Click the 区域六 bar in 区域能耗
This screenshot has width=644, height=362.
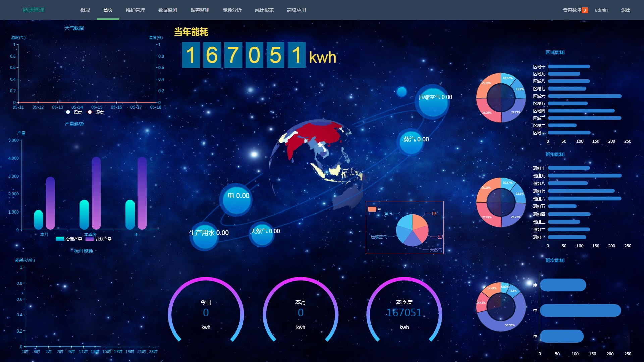(x=584, y=96)
